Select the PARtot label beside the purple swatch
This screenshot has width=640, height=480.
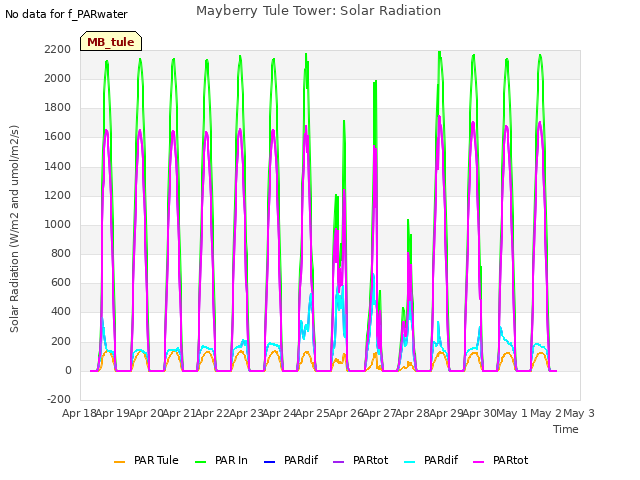pos(371,460)
